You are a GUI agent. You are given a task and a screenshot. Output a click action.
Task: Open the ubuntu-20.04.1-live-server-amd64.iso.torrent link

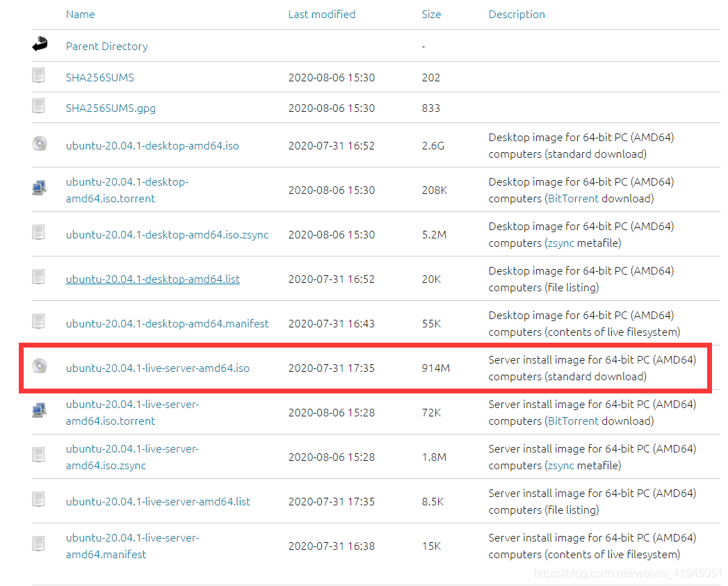tap(132, 413)
